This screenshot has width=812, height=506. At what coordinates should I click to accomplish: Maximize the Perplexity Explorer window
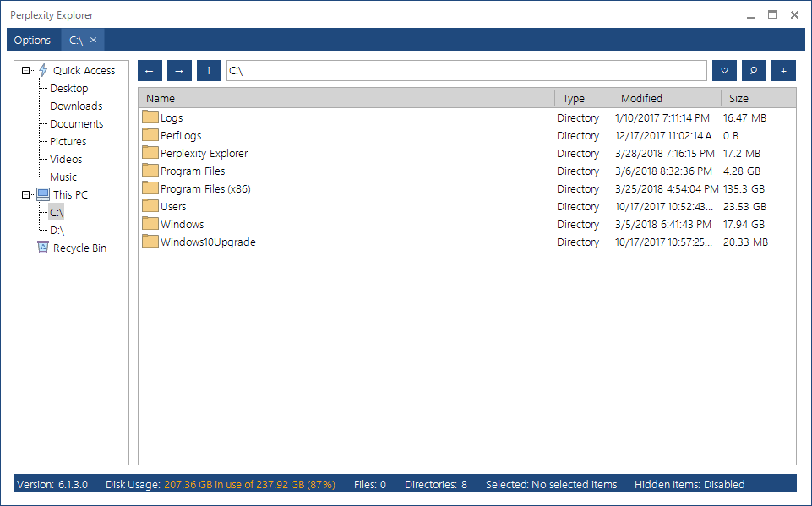point(772,15)
